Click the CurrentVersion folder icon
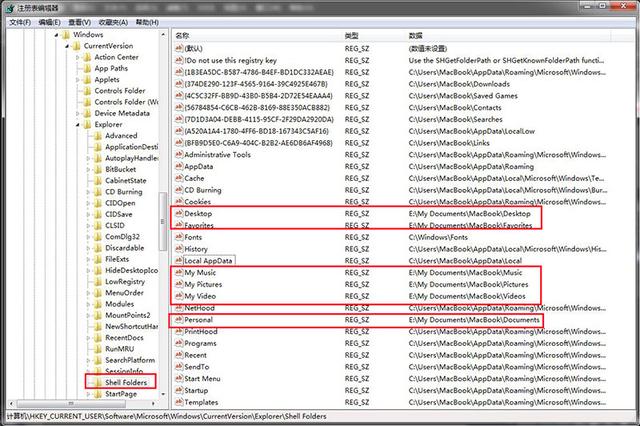 76,46
